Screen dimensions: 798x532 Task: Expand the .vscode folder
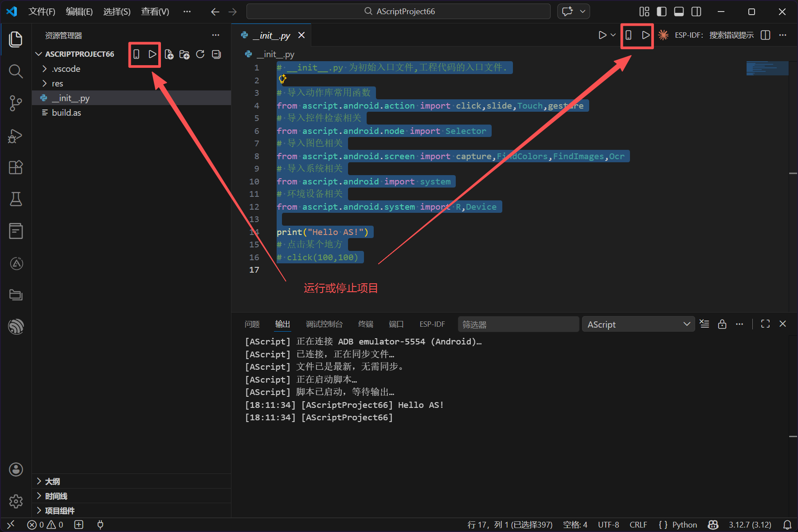coord(66,69)
